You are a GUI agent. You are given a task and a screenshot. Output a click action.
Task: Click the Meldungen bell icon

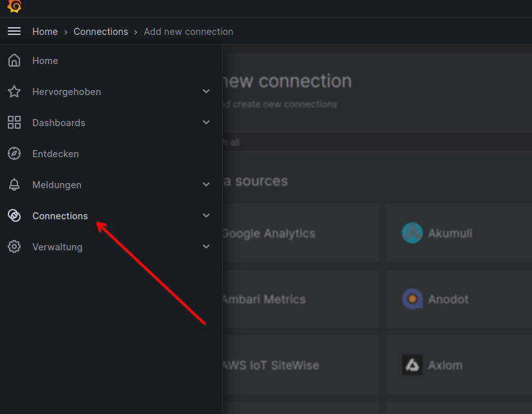point(14,185)
